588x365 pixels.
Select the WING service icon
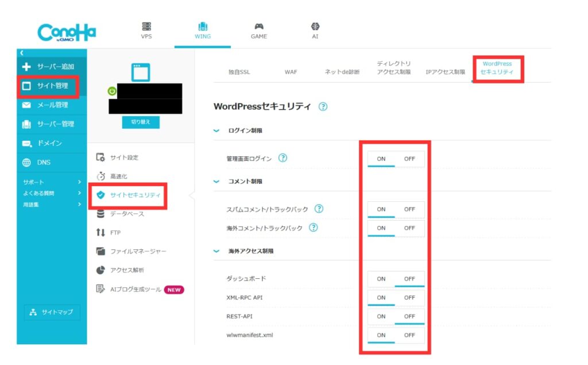[x=203, y=26]
